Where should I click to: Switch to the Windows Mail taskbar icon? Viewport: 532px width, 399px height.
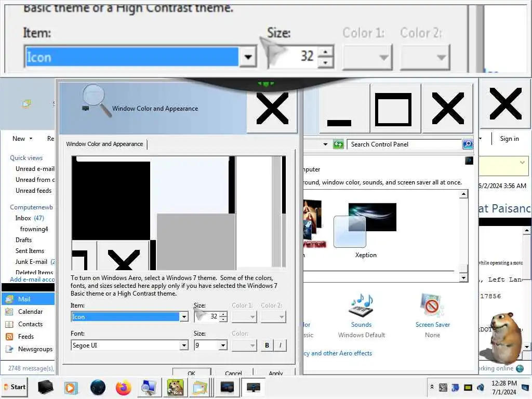coord(200,388)
